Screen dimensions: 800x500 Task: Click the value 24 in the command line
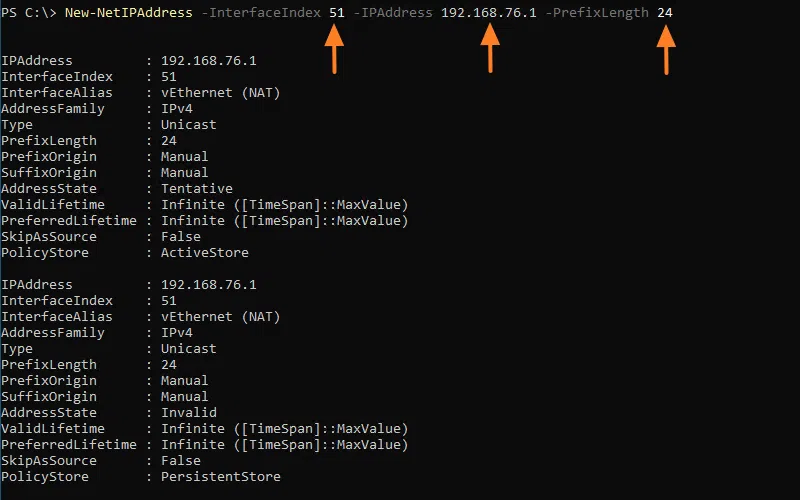[x=665, y=12]
